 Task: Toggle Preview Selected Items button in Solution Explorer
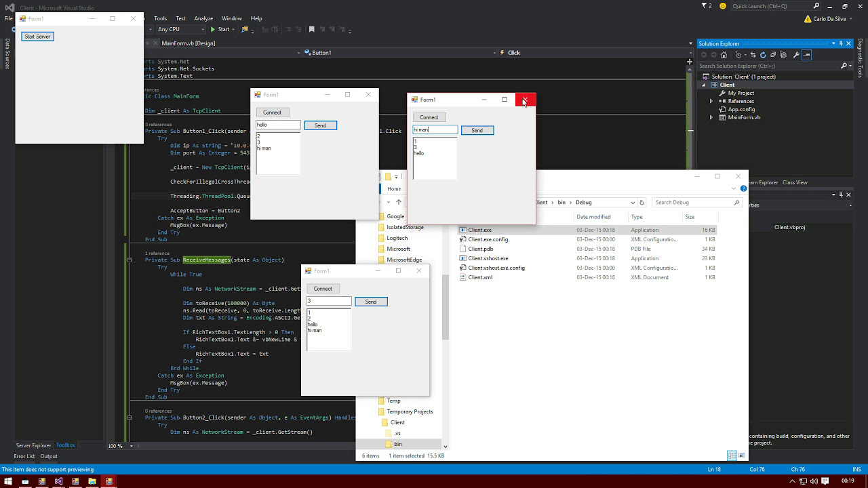[x=807, y=55]
